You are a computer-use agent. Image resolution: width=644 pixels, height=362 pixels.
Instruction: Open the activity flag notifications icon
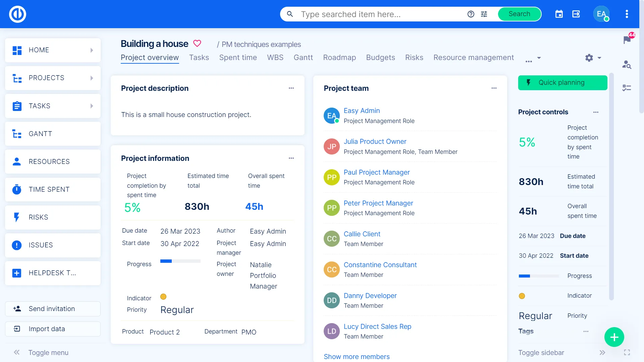[627, 40]
